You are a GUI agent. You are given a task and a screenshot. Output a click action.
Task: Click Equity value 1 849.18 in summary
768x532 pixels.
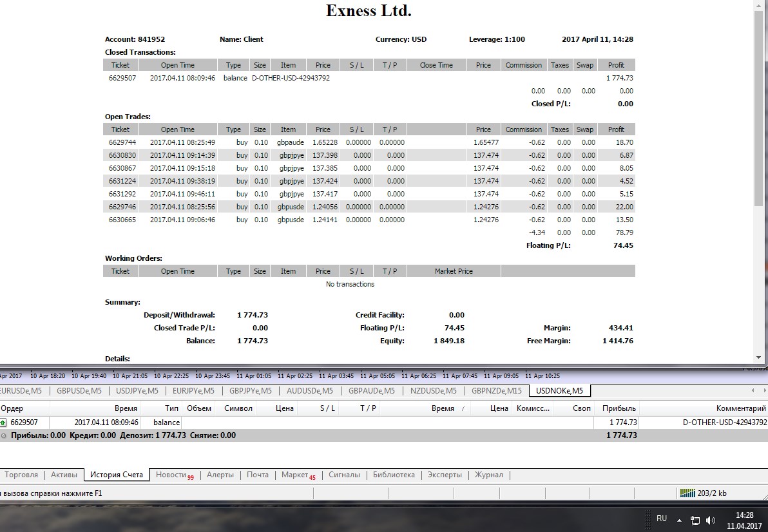pos(448,341)
